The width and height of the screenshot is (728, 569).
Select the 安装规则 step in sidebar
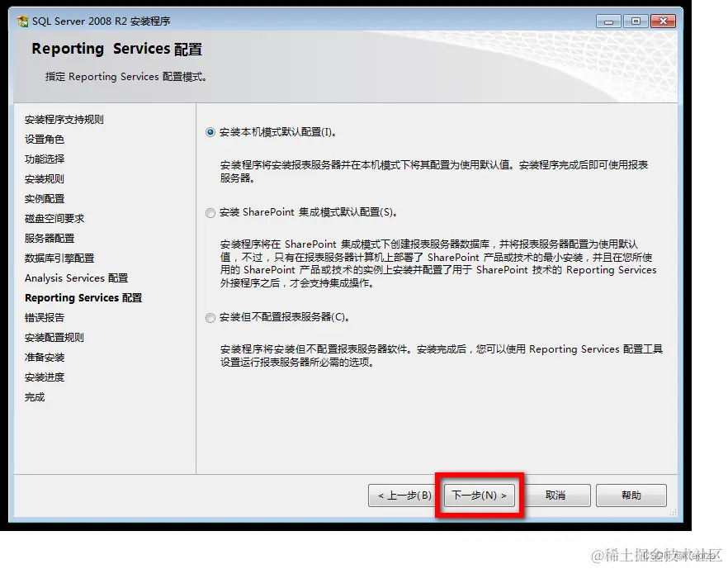tap(44, 179)
